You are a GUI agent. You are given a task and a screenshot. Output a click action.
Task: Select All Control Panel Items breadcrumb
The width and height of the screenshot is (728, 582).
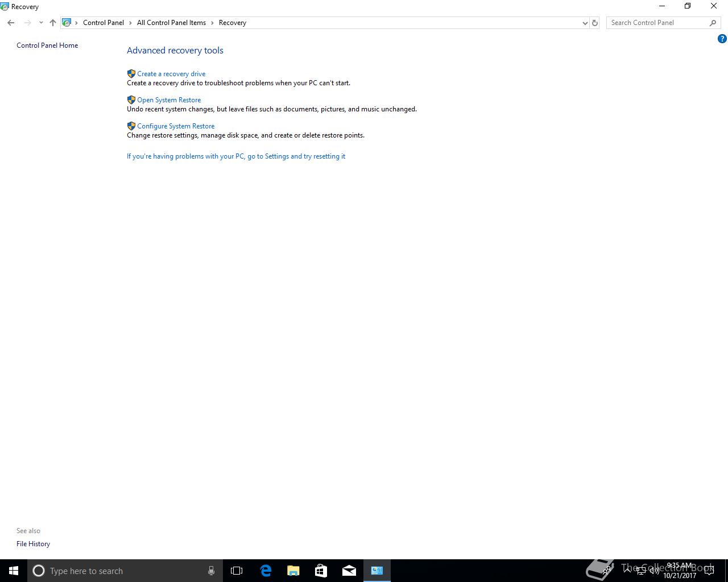tap(171, 23)
